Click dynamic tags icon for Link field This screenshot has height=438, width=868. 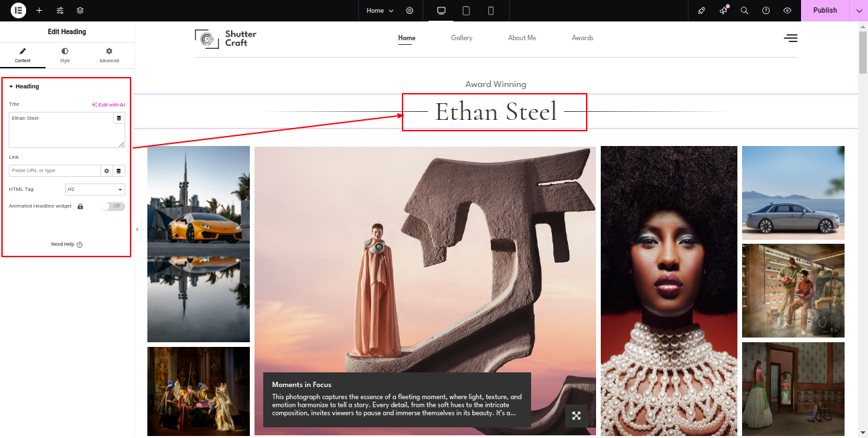coord(119,171)
